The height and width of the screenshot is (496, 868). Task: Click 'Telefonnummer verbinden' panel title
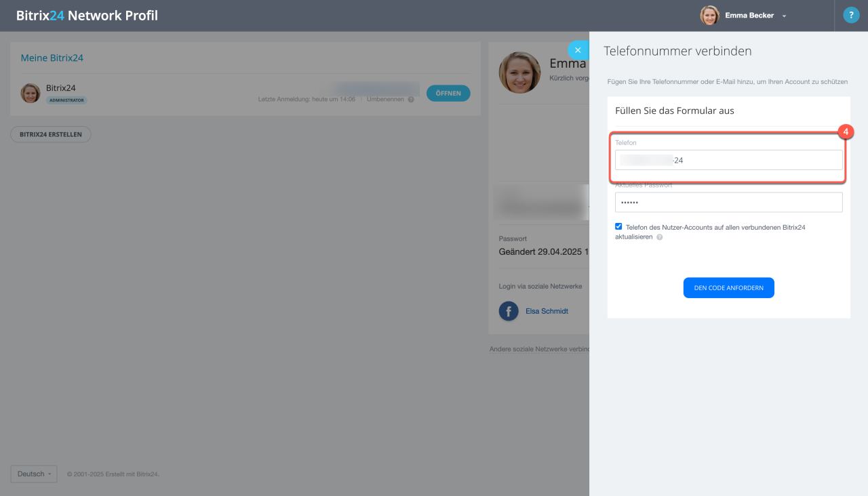677,51
